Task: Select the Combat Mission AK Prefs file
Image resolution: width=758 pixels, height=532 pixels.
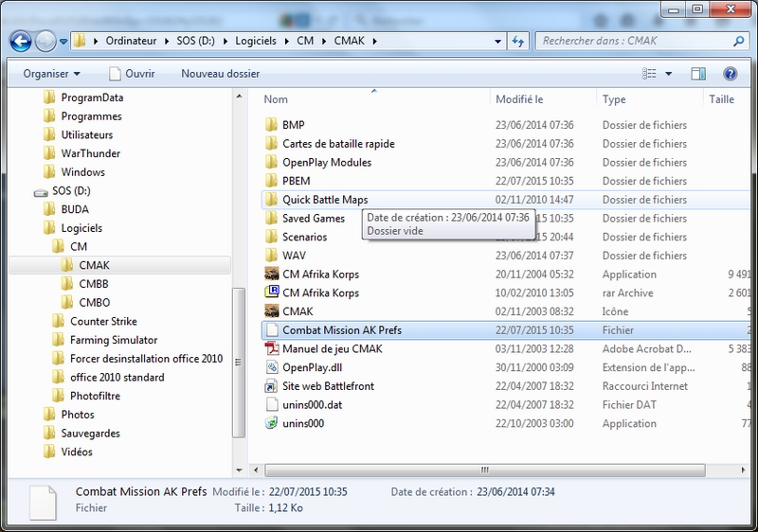Action: (x=342, y=330)
